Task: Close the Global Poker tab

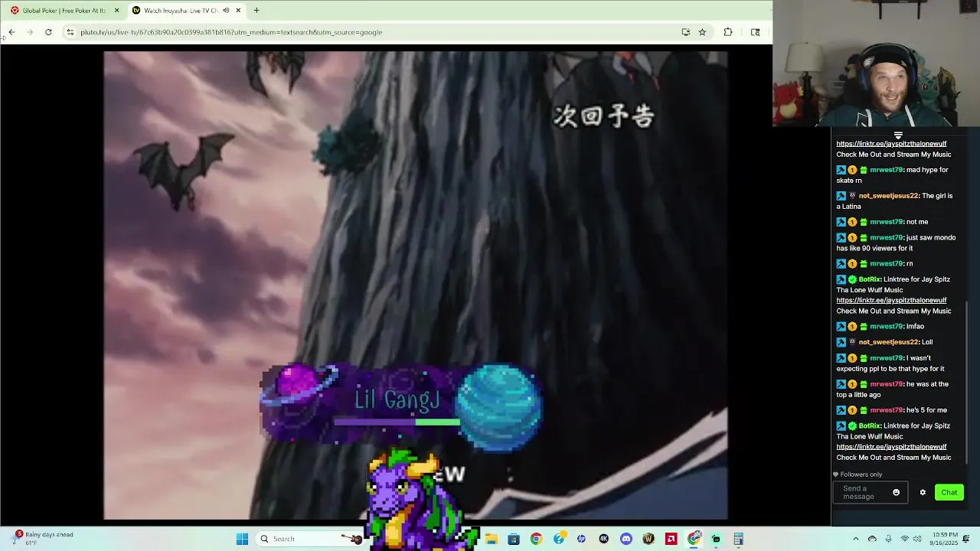Action: coord(116,11)
